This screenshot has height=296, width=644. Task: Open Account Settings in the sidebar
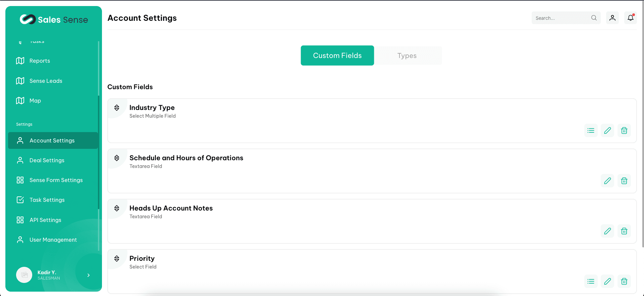(53, 140)
